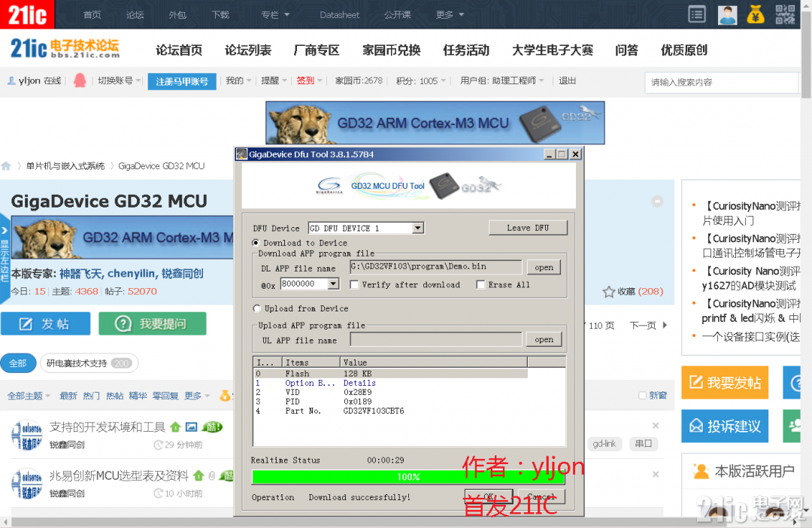Collapse the forum header minus icon
812x528 pixels.
click(x=657, y=201)
